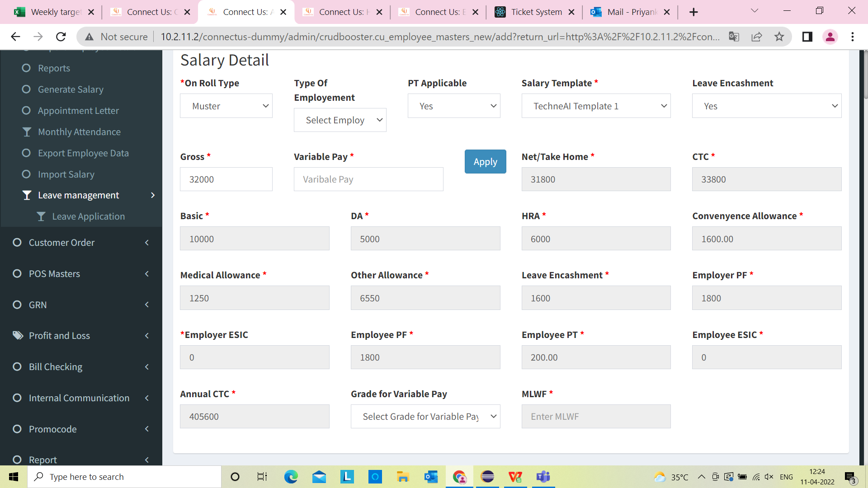Open Bill Checking in the sidebar
The image size is (868, 488).
point(81,367)
